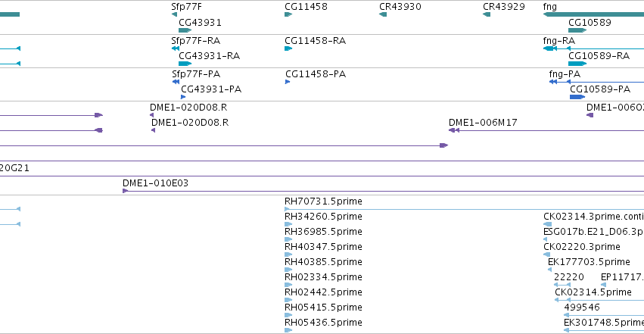Open the RH02442.5prime EST label
This screenshot has height=334, width=644.
(323, 292)
